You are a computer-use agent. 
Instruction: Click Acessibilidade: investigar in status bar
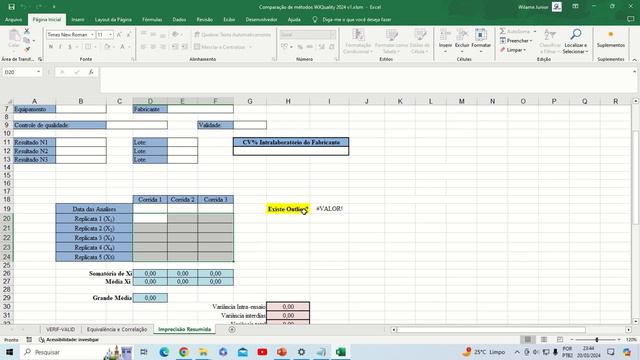pyautogui.click(x=69, y=340)
